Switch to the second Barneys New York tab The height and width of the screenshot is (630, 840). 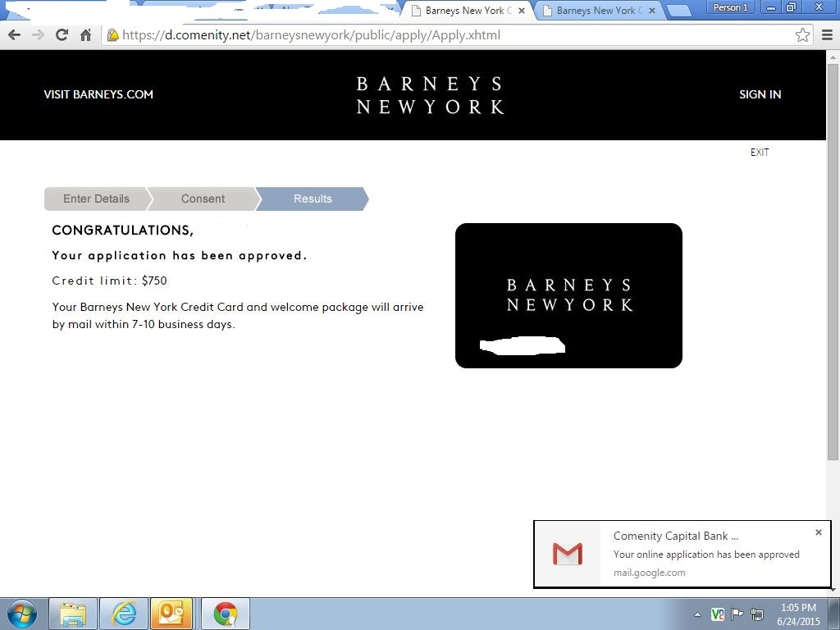[x=597, y=11]
